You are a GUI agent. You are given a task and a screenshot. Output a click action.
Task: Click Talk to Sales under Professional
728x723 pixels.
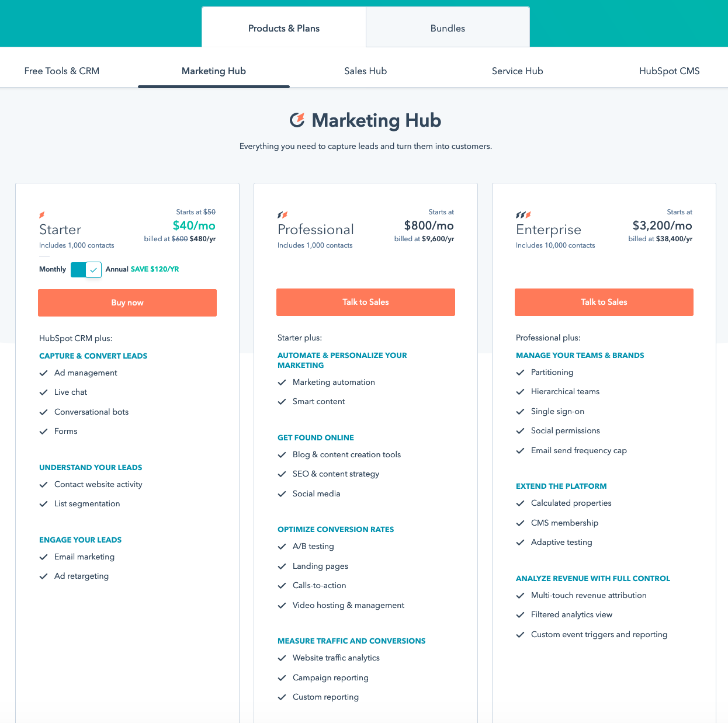click(x=366, y=302)
